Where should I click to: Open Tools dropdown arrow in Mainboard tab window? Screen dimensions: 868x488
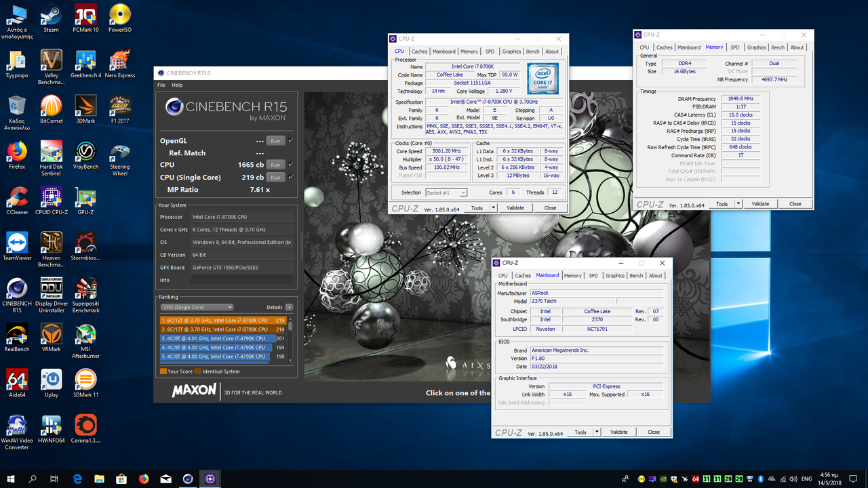click(x=597, y=432)
